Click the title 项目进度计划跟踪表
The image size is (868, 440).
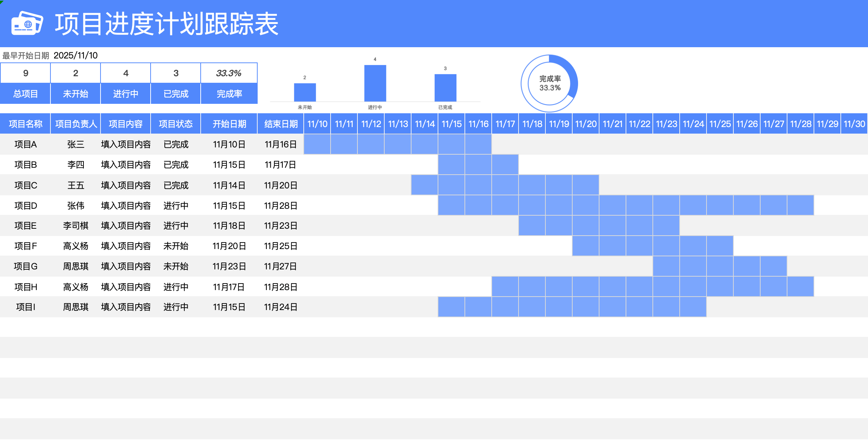pos(167,24)
